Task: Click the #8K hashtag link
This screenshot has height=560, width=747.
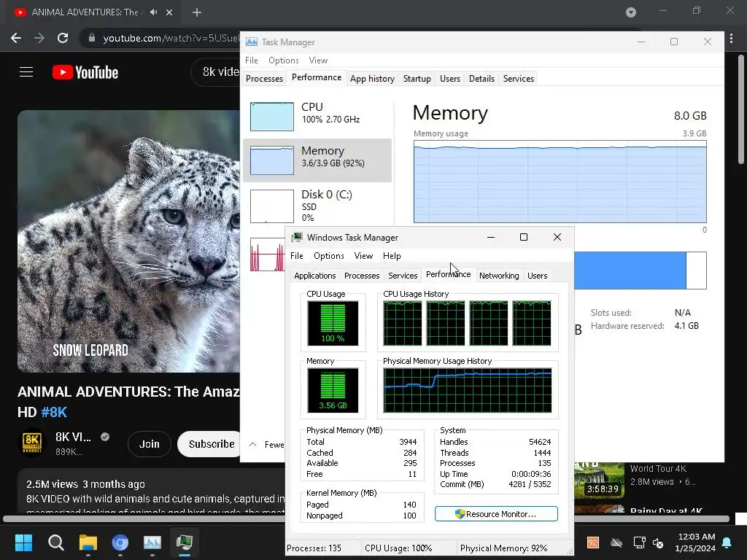Action: point(54,412)
